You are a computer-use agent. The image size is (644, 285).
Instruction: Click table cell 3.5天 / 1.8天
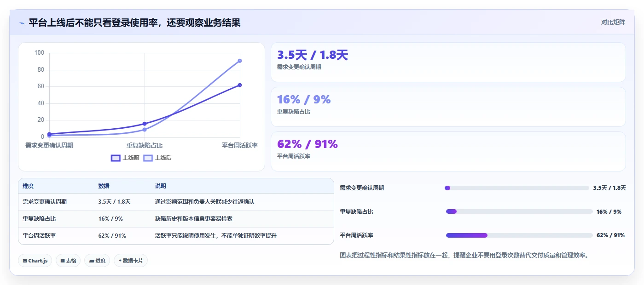click(x=114, y=202)
